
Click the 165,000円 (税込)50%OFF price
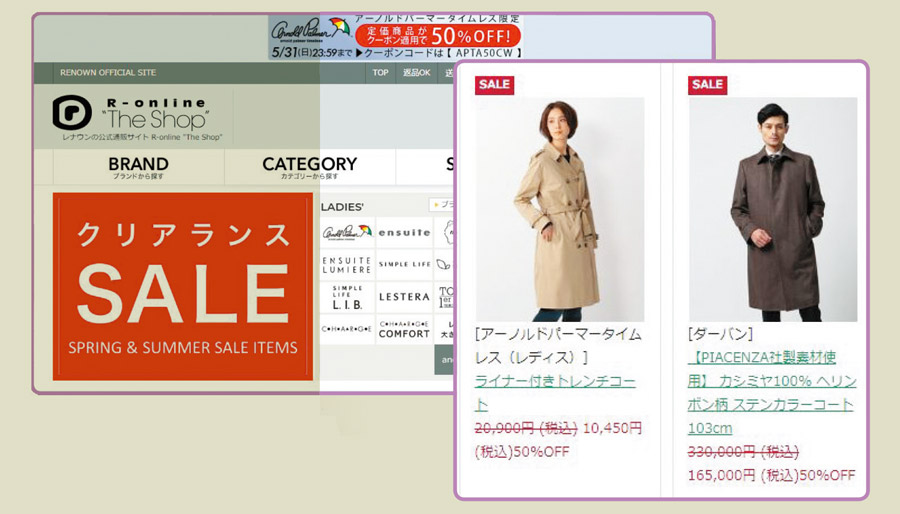pyautogui.click(x=771, y=476)
